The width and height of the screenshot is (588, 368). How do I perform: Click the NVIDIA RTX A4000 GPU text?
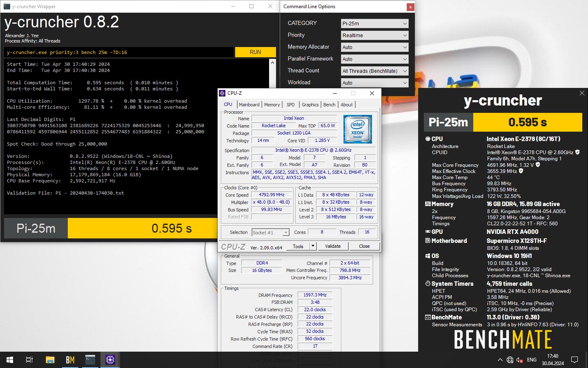tap(512, 231)
